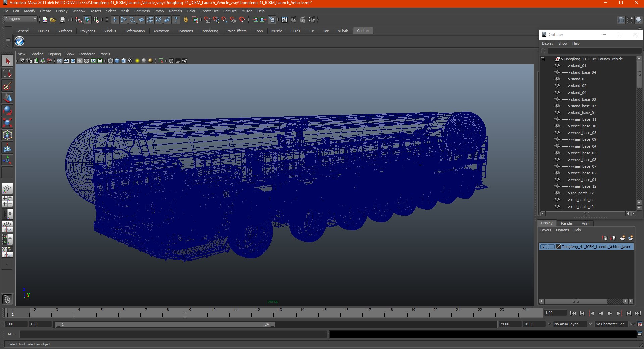The height and width of the screenshot is (349, 644).
Task: Select the Soft Modification tool
Action: [7, 148]
